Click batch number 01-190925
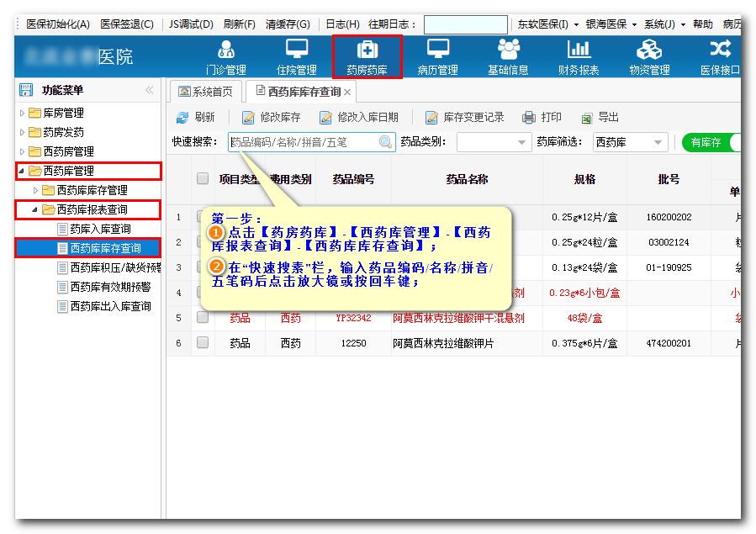 (669, 267)
